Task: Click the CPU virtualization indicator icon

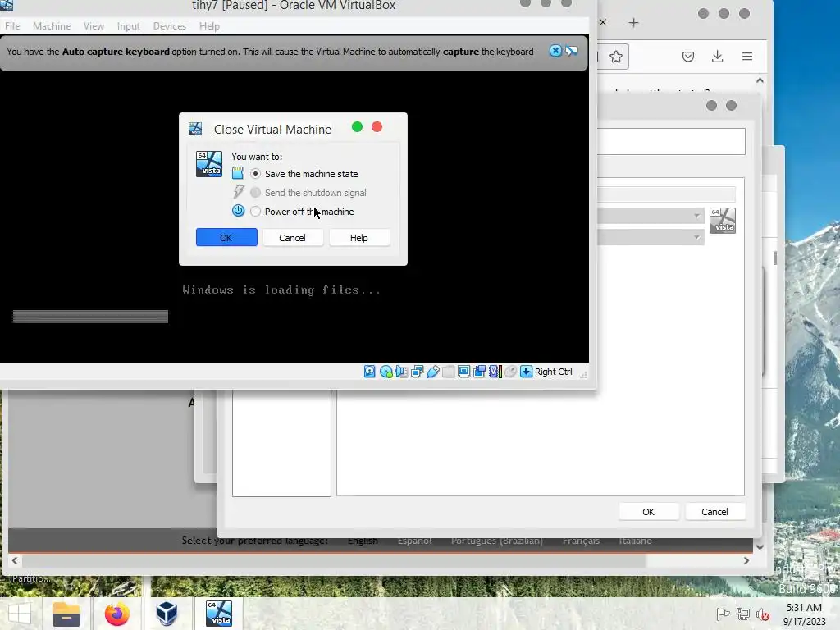Action: [x=495, y=372]
